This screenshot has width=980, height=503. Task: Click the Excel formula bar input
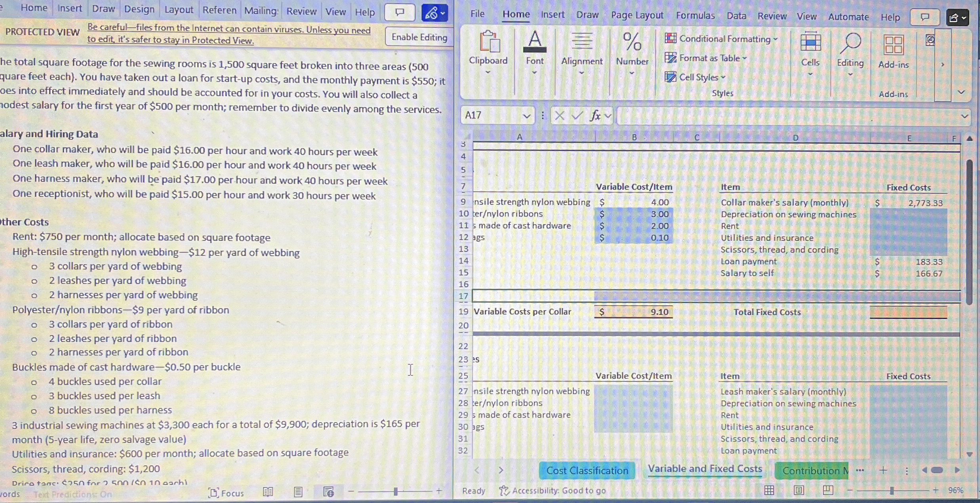[788, 116]
